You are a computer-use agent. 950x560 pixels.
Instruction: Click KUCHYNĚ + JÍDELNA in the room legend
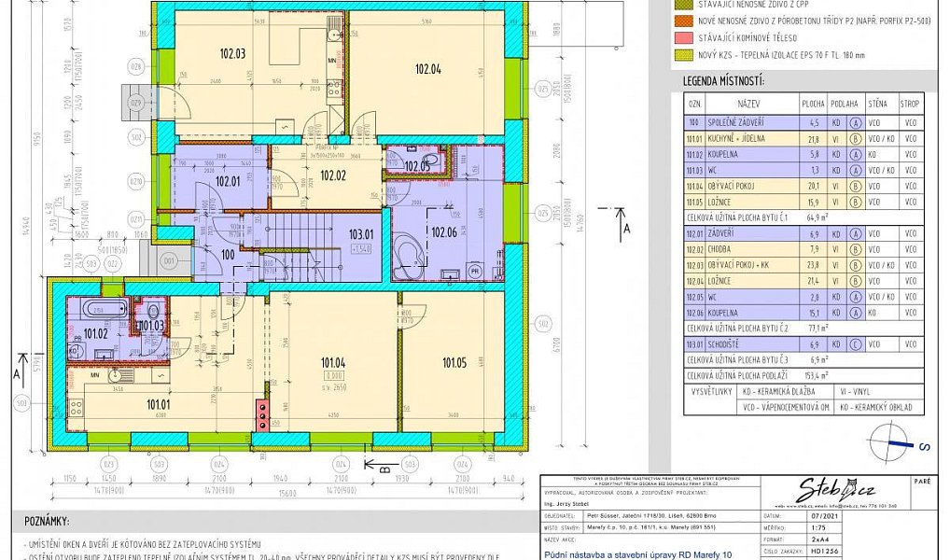736,138
